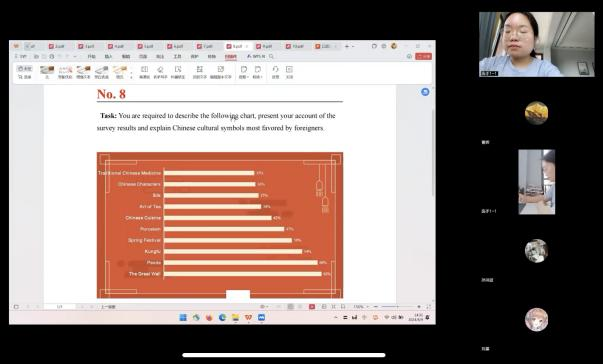
Task: Select the active red-underlined ribbon tab
Action: [231, 57]
